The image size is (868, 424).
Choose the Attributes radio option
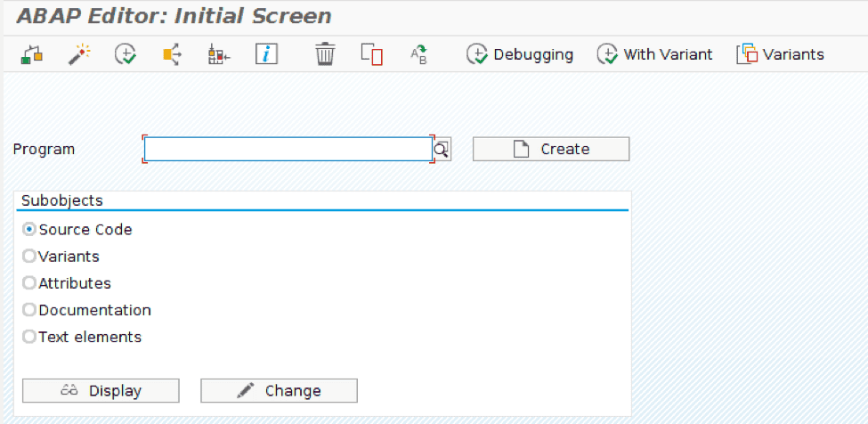[30, 283]
